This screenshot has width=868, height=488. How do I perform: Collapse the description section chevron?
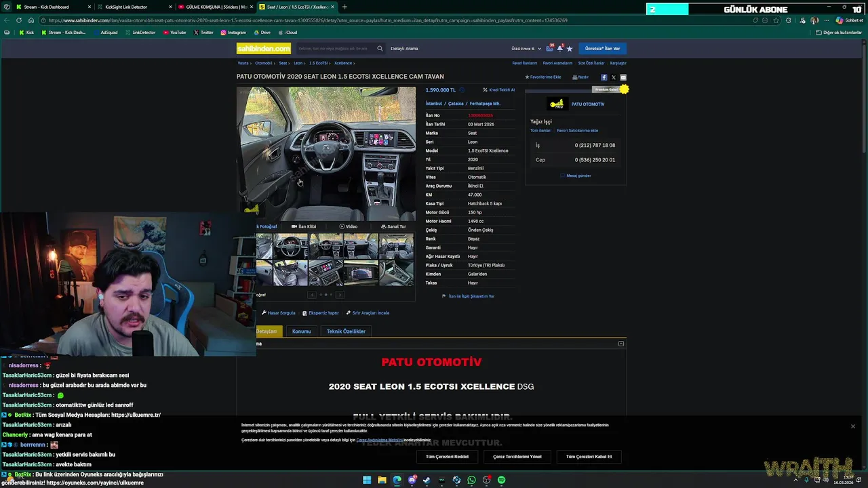pos(621,344)
